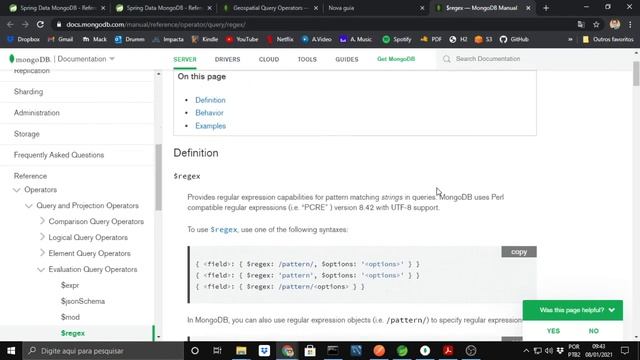640x360 pixels.
Task: Select the CLOUD tab
Action: pyautogui.click(x=269, y=59)
